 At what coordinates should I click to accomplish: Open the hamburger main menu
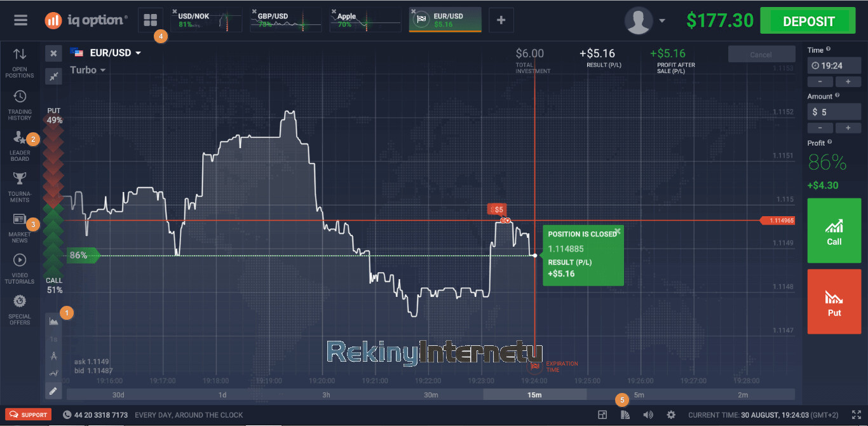pyautogui.click(x=20, y=20)
